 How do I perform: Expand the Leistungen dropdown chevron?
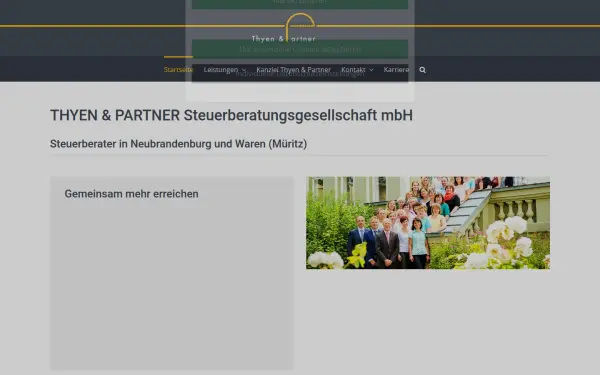(x=244, y=70)
